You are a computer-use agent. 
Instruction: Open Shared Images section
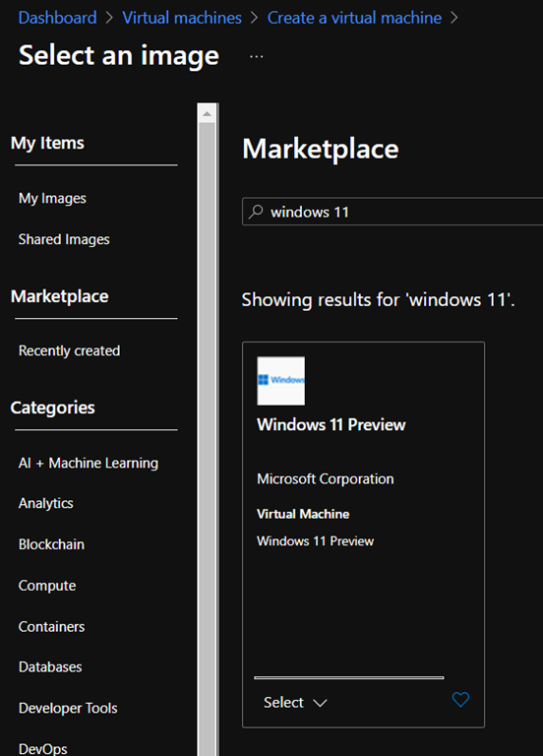point(64,239)
